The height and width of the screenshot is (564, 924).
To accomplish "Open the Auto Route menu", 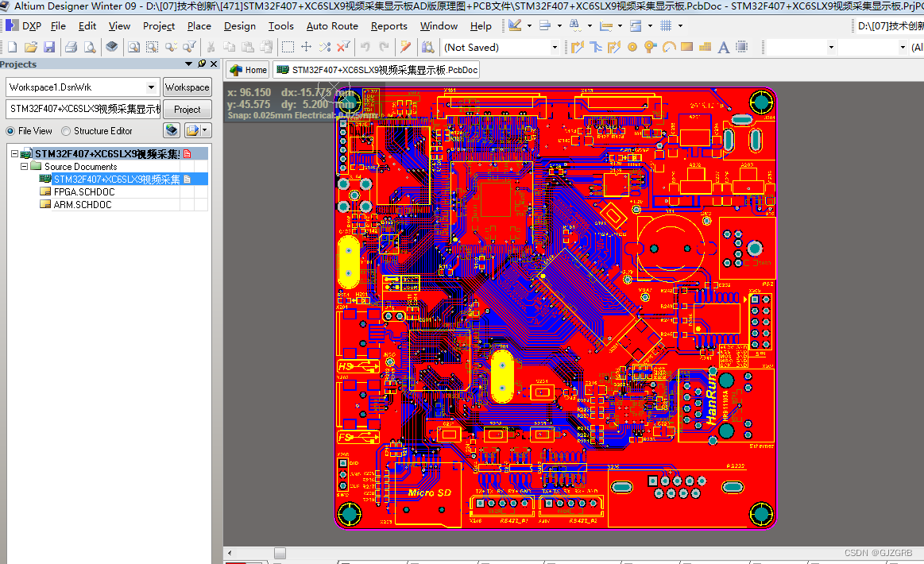I will click(332, 26).
